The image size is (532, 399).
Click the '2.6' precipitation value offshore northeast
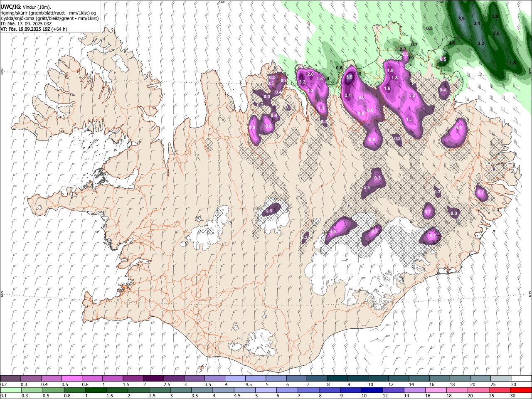[x=496, y=33]
